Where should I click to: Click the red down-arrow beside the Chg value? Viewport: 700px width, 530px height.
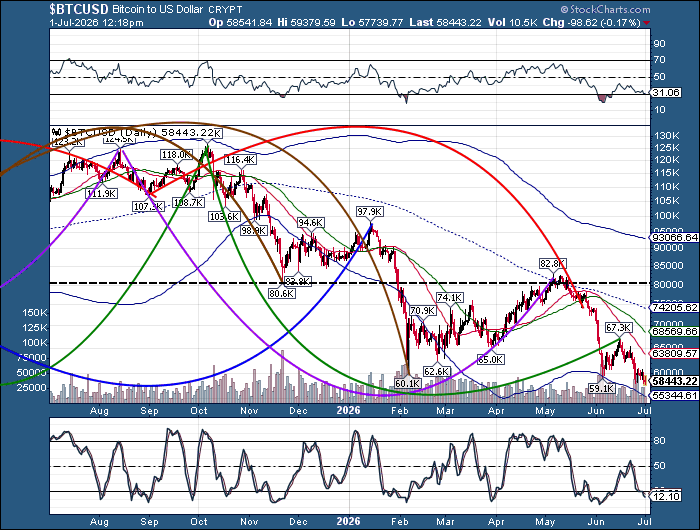pyautogui.click(x=647, y=23)
